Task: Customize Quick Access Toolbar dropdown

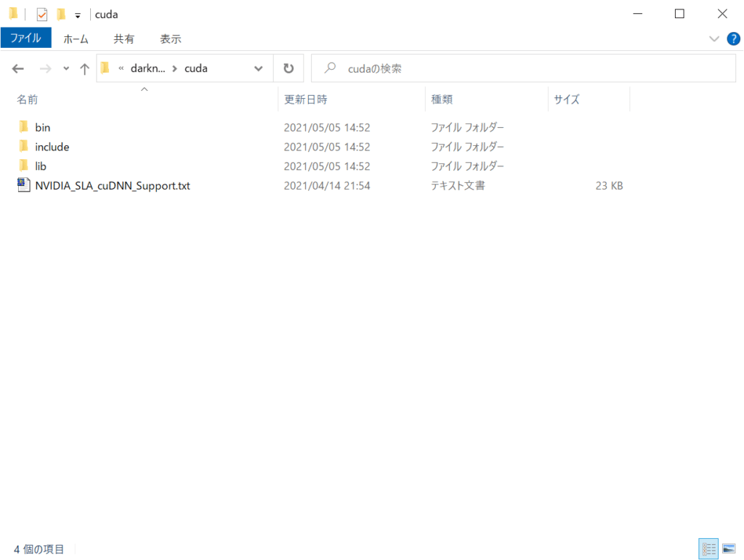Action: [78, 15]
